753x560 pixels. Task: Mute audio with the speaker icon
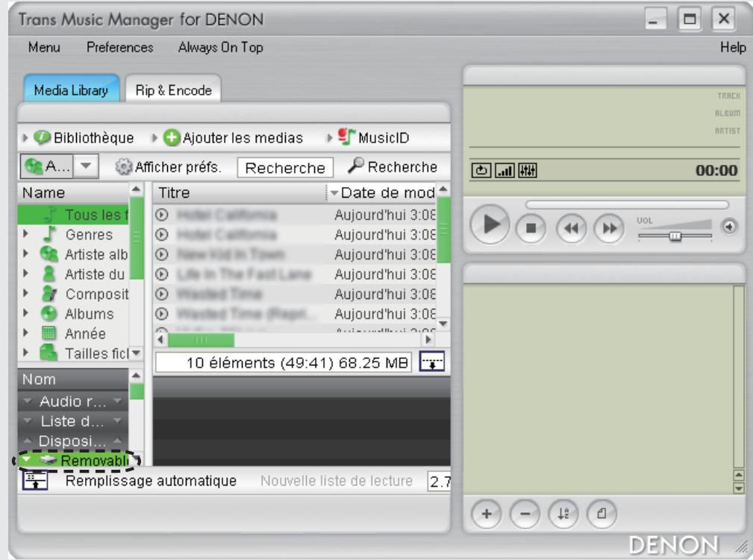tap(729, 227)
